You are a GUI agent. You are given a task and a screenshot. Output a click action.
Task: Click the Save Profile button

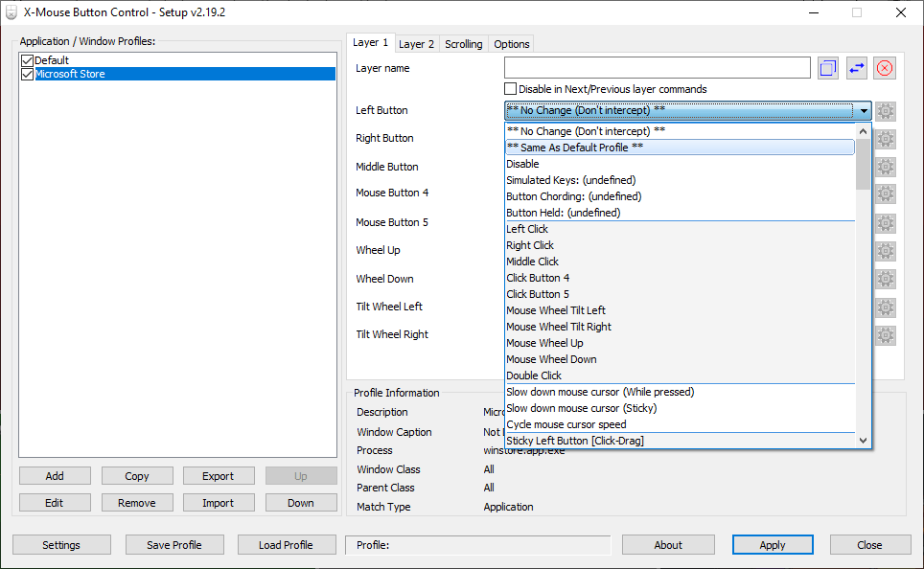(x=173, y=545)
